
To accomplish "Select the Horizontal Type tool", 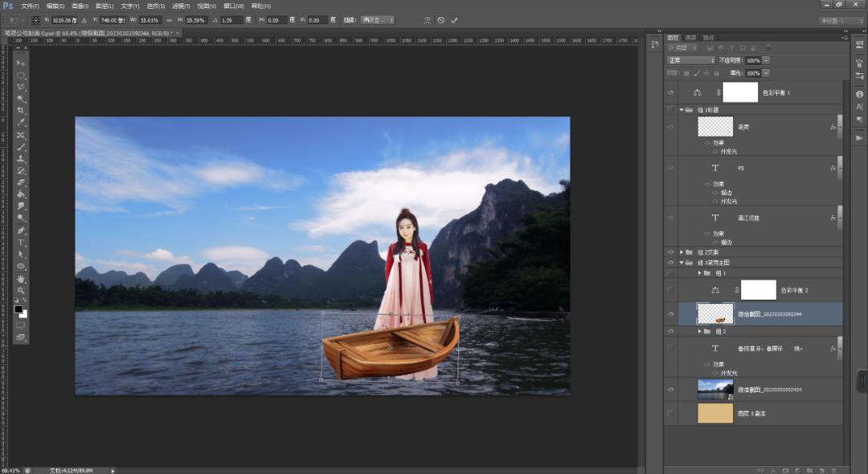I will pyautogui.click(x=21, y=243).
